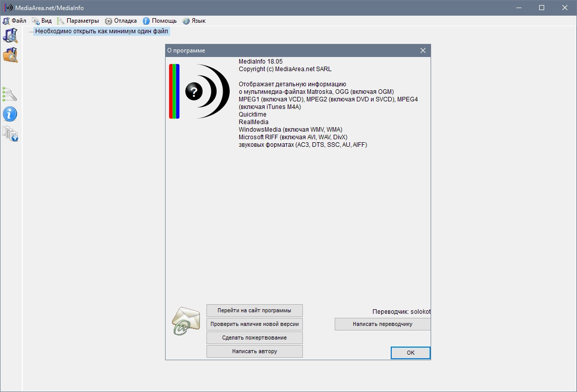Click the MediaInfo app icon in title bar
This screenshot has width=577, height=392.
point(8,8)
